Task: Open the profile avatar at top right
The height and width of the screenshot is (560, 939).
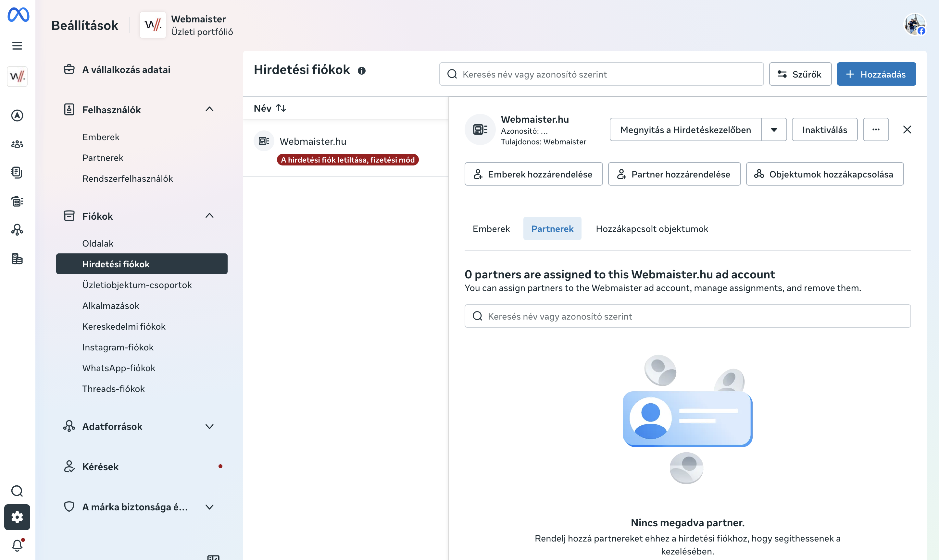Action: [x=914, y=25]
